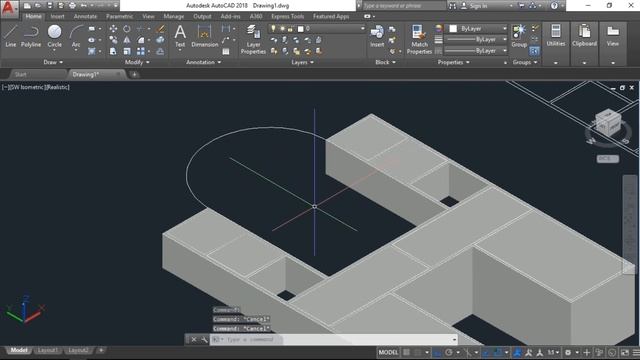Toggle polar tracking in status bar
Viewport: 640px width, 360px height.
(449, 352)
